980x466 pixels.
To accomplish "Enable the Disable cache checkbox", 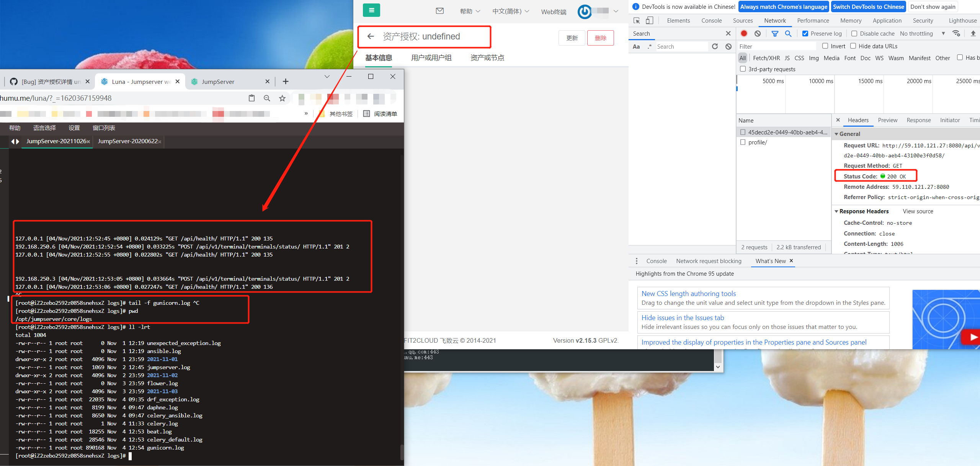I will [x=854, y=33].
